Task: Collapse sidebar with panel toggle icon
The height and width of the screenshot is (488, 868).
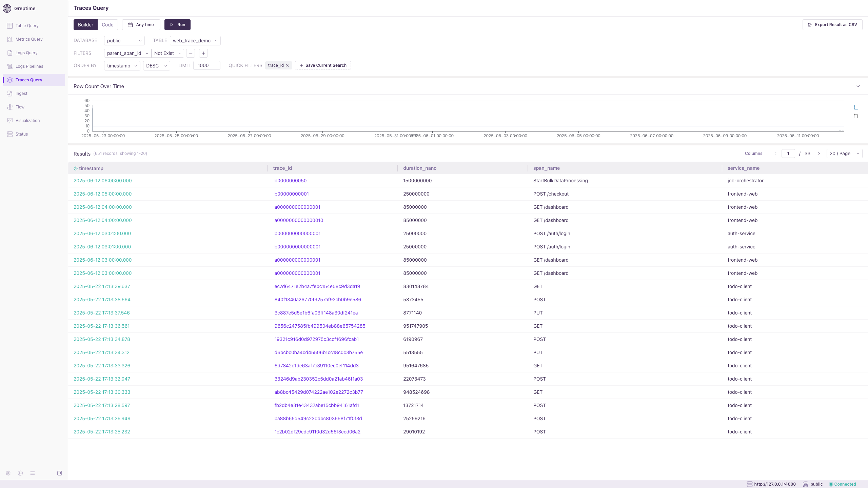Action: pos(60,473)
